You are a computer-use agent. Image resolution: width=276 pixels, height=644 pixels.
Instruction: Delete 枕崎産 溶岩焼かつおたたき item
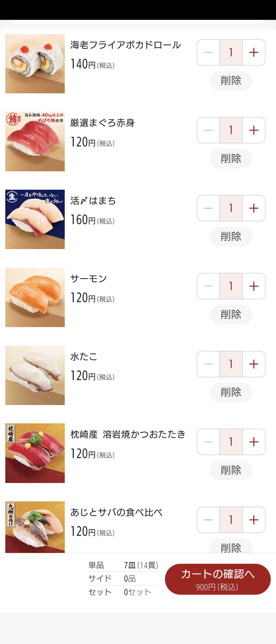(231, 470)
